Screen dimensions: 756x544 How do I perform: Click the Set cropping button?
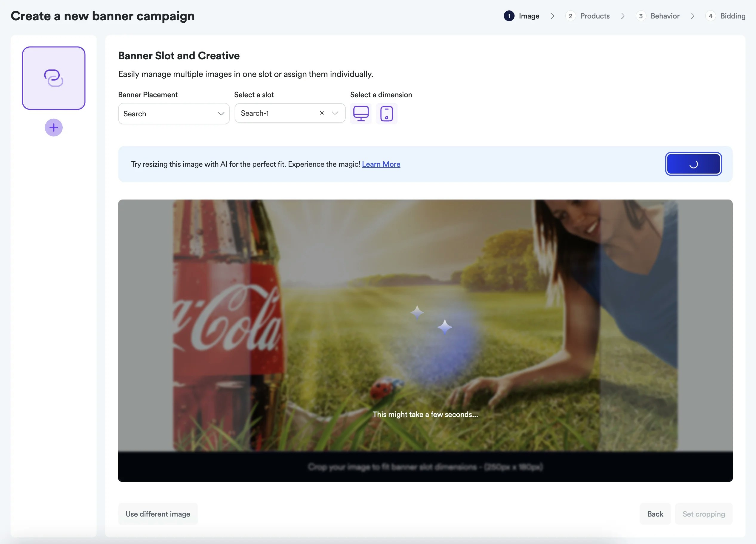point(704,514)
